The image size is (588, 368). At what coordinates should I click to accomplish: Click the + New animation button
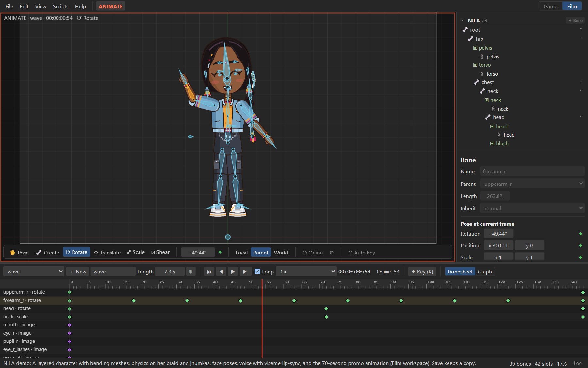pyautogui.click(x=78, y=272)
